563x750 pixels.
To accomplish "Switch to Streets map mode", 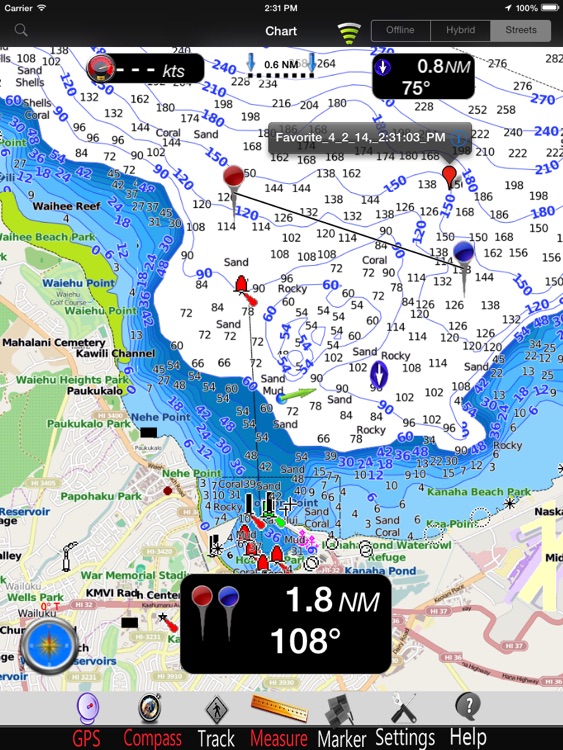I will (x=520, y=30).
